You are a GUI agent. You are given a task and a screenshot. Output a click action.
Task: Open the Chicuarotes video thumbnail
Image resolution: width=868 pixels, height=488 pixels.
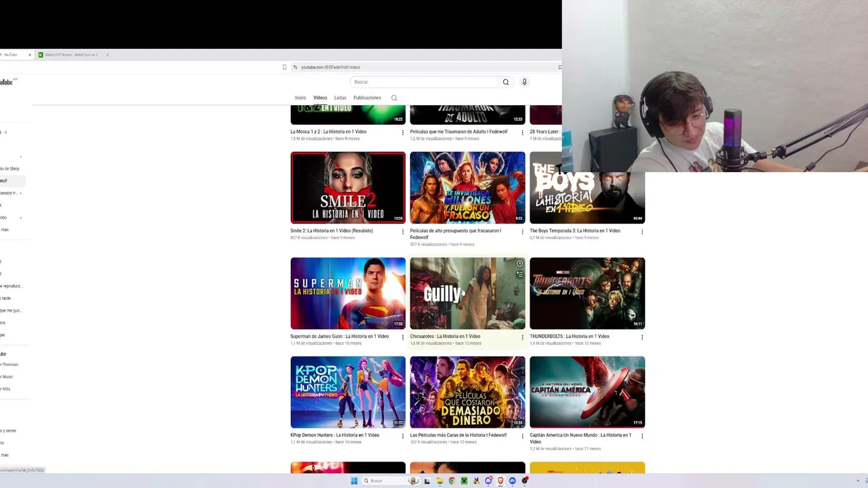[x=467, y=293]
